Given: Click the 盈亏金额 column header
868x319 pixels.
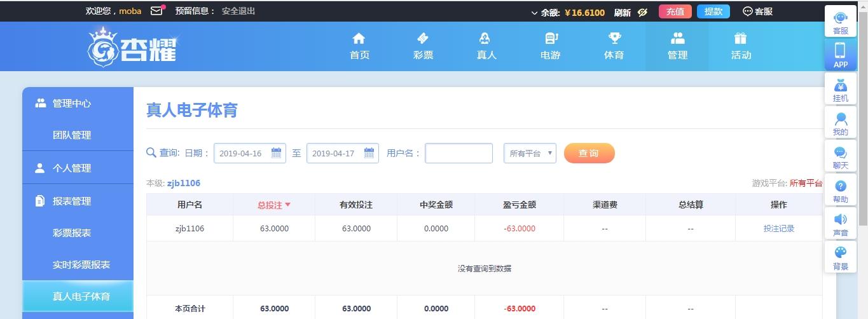Looking at the screenshot, I should click(x=519, y=205).
